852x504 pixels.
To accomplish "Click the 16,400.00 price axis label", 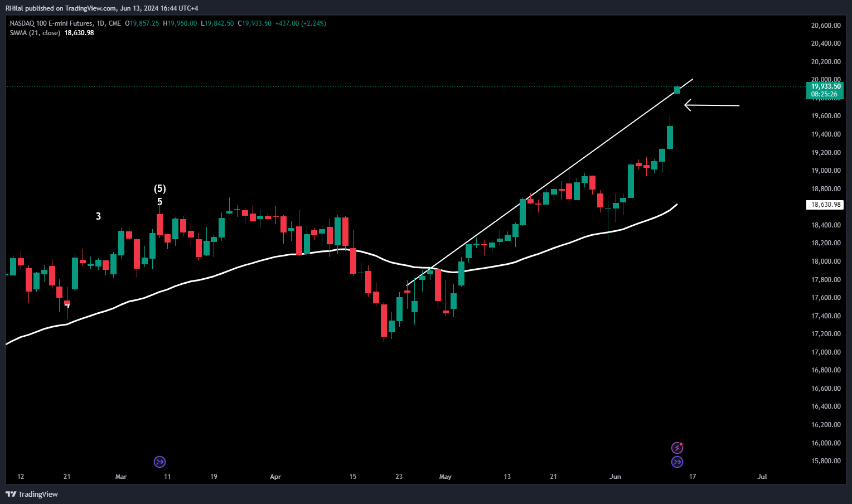I will [826, 406].
